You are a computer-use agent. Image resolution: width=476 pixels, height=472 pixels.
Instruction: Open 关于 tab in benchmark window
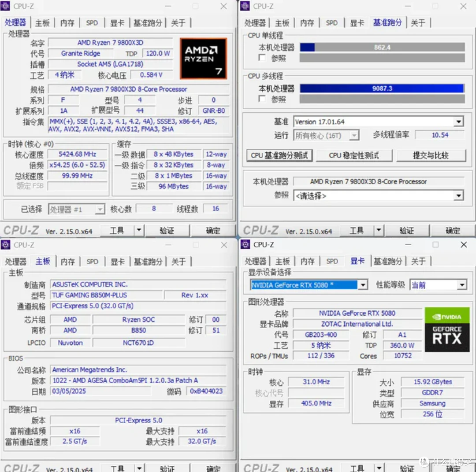[x=418, y=23]
